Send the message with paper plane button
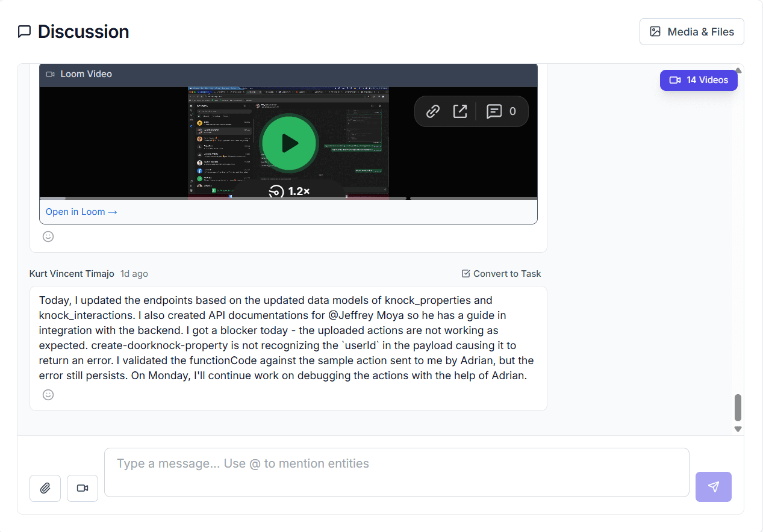 (713, 487)
